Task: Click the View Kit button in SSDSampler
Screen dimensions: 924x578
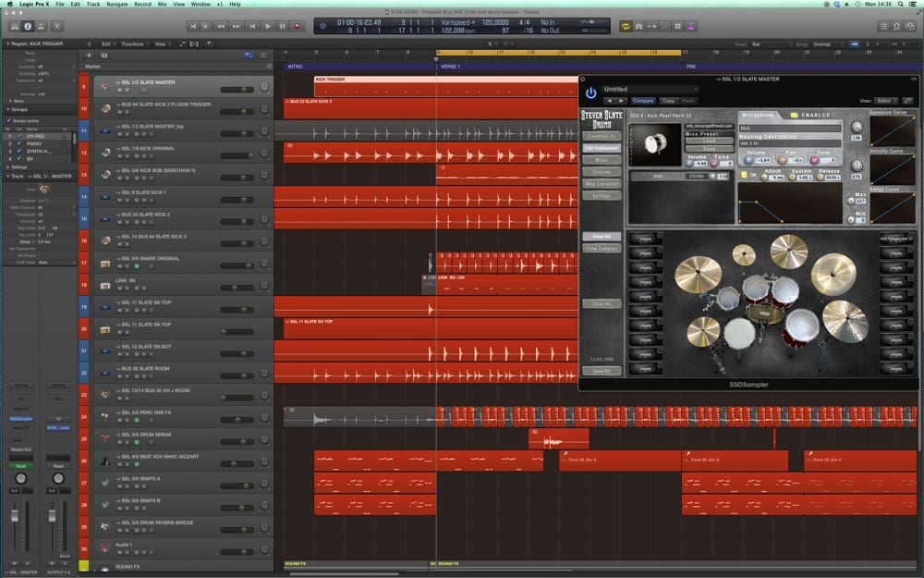Action: point(602,237)
